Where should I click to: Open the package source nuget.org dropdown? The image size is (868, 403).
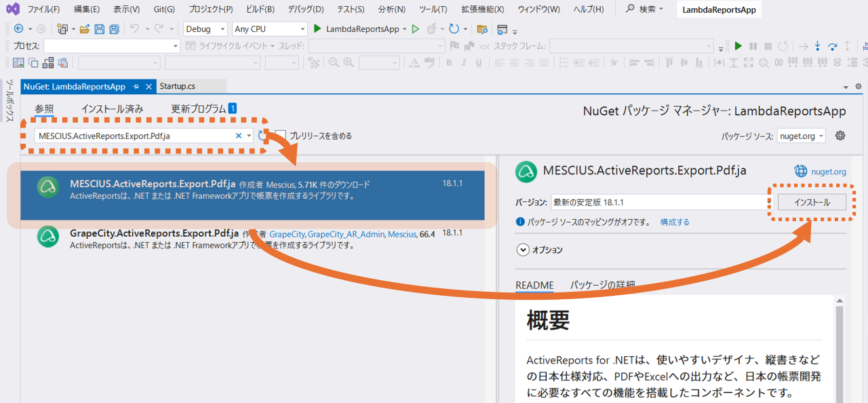click(x=802, y=136)
